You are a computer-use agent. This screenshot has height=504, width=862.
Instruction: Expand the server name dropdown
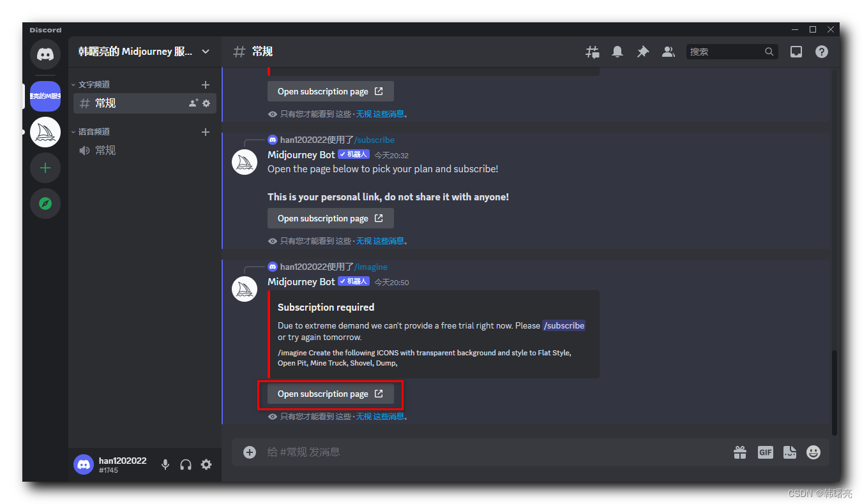point(206,52)
